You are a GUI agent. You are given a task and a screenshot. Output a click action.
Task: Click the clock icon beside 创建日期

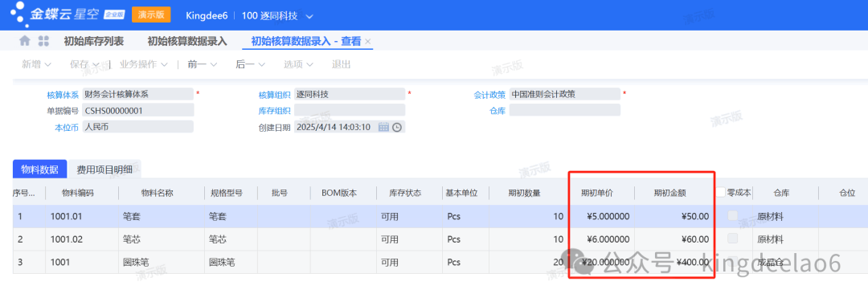click(397, 127)
